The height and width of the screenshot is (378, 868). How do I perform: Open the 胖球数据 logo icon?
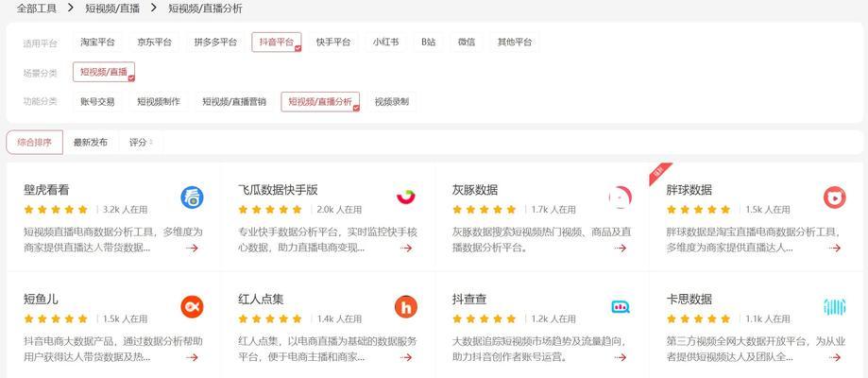click(x=834, y=198)
